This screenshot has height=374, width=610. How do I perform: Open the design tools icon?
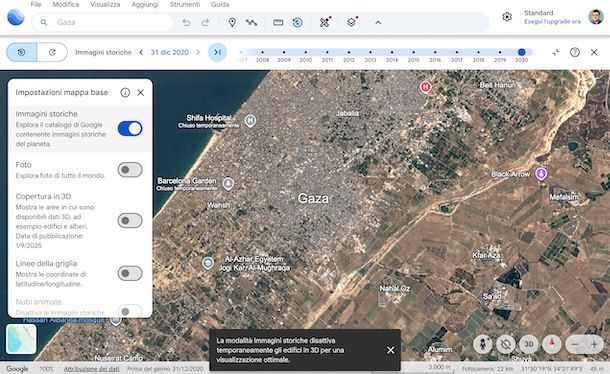click(324, 22)
